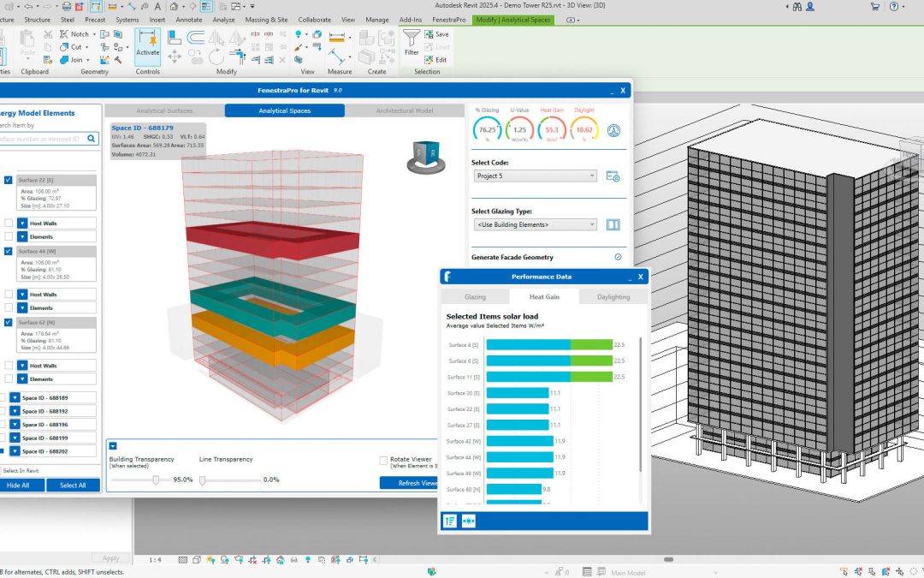Open the Select Code dropdown showing Project 5
This screenshot has height=578, width=924.
[534, 176]
